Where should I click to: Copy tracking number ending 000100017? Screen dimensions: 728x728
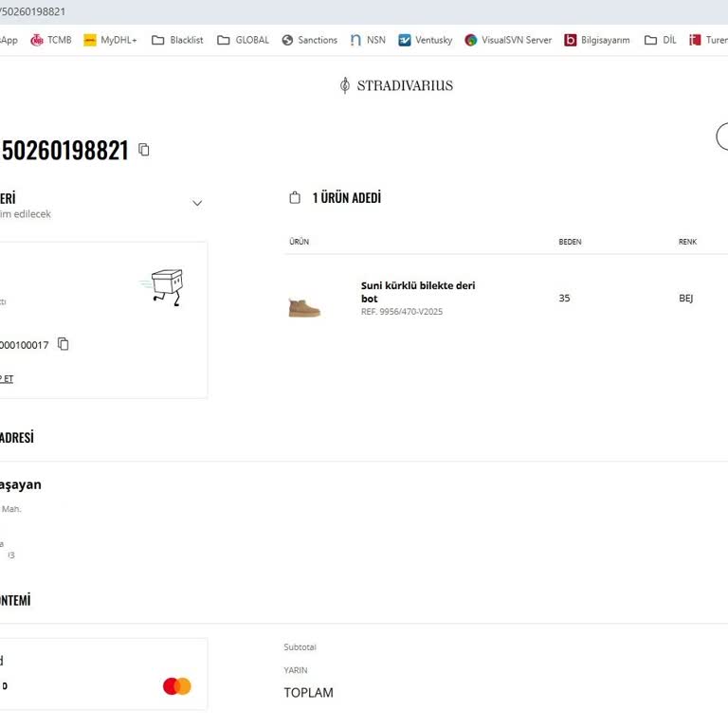[64, 344]
